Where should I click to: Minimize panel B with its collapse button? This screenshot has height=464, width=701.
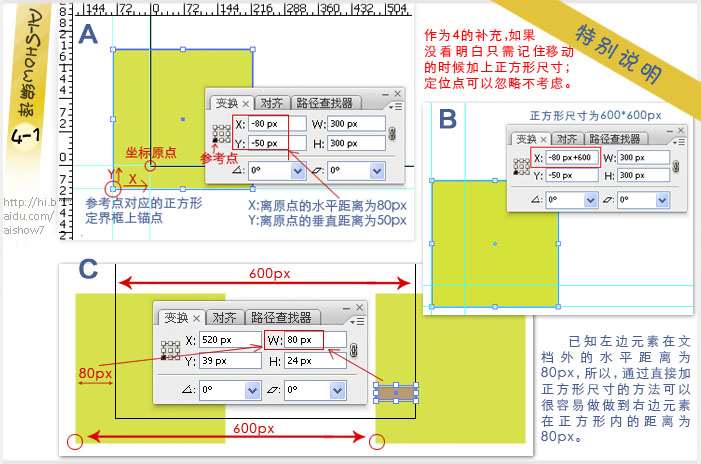669,131
